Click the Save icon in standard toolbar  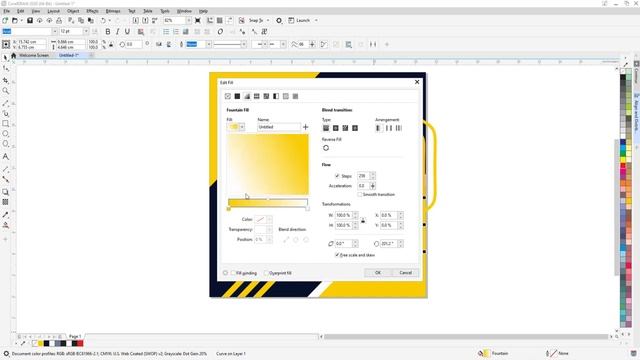pos(30,20)
